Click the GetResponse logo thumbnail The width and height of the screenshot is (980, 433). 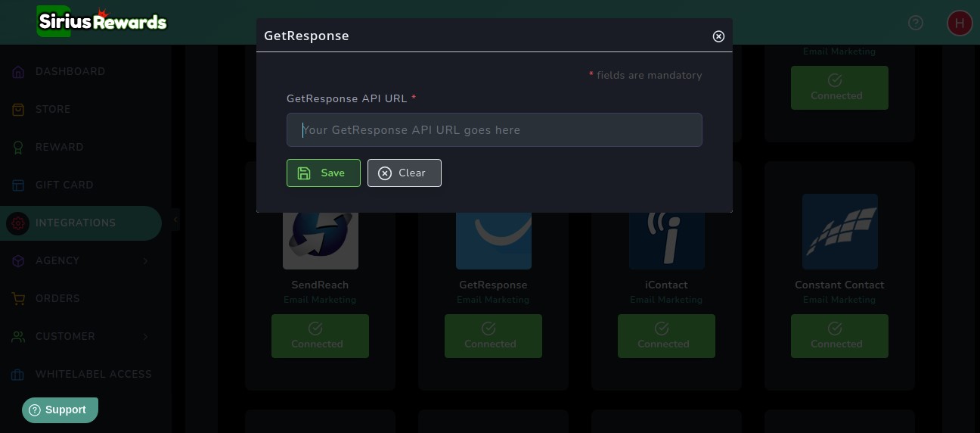point(494,241)
